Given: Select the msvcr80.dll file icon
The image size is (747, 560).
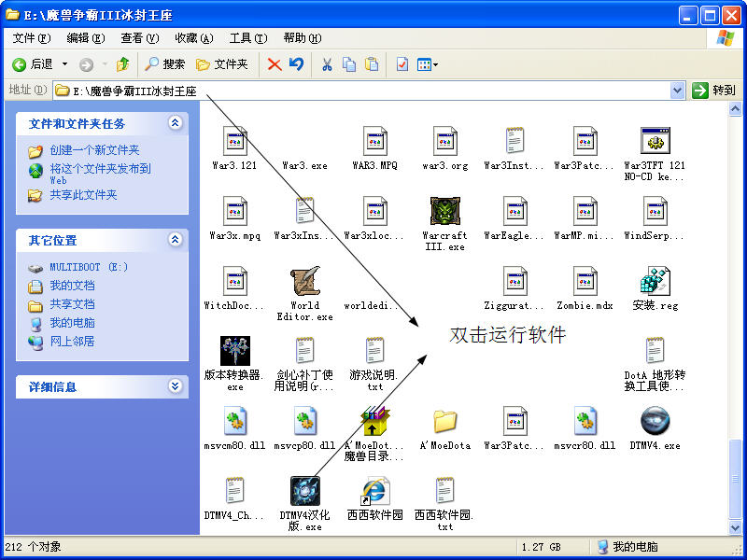Looking at the screenshot, I should coord(585,421).
